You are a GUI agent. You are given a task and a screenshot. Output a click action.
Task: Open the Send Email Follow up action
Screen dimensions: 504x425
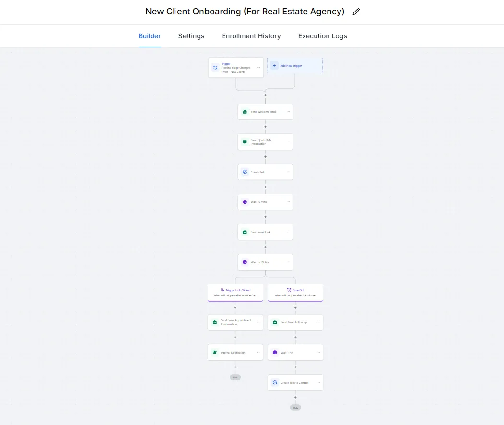[295, 322]
